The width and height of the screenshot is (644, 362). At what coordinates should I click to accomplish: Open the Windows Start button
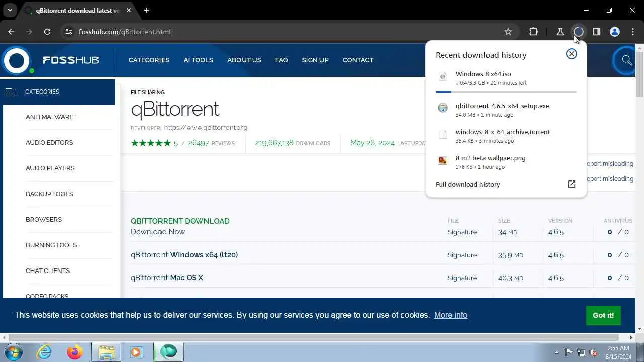(x=14, y=352)
